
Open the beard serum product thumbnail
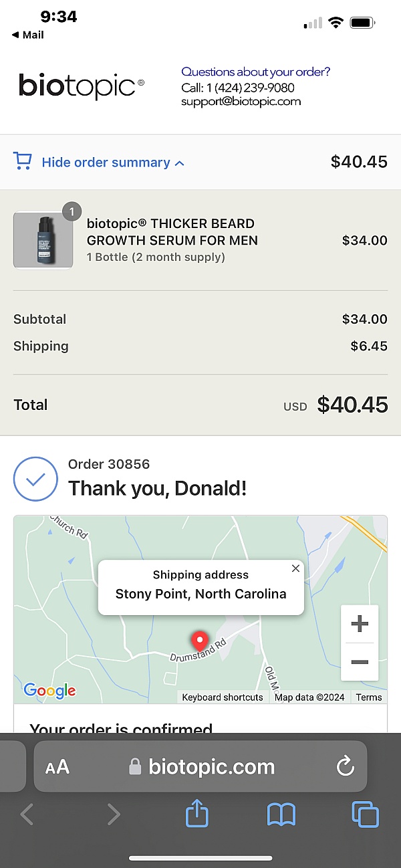[x=43, y=240]
